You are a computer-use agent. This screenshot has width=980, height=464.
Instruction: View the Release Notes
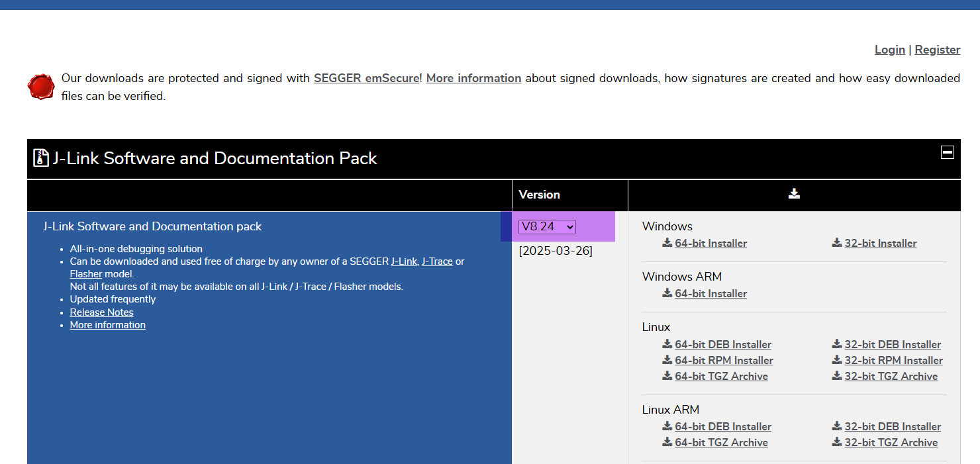click(101, 312)
